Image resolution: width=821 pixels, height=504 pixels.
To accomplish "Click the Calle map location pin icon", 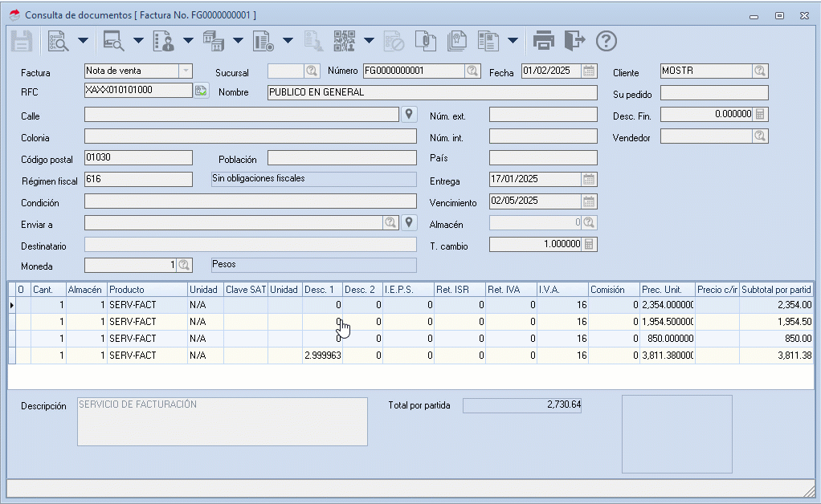I will click(409, 115).
